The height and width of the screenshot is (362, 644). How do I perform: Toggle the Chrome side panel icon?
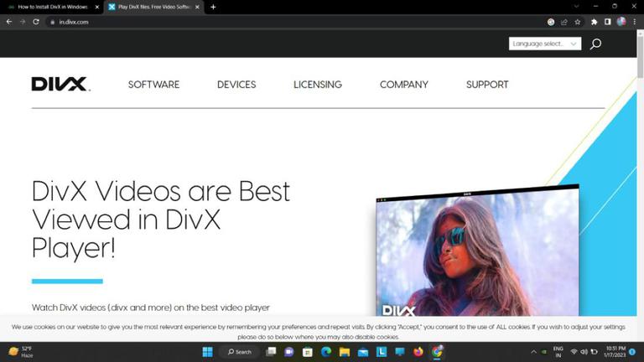607,22
